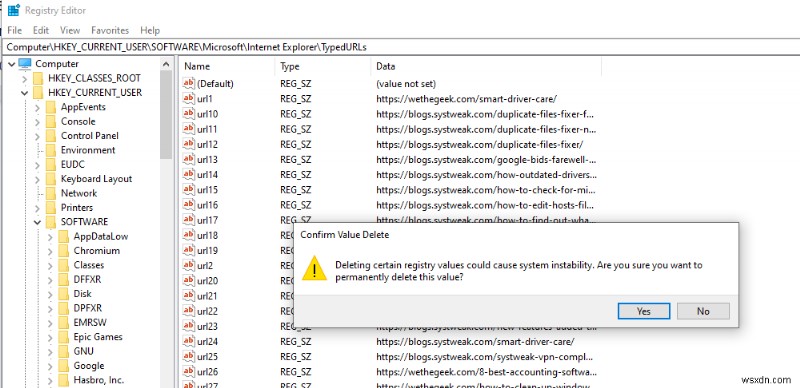Expand the AppDataLow key
This screenshot has height=388, width=800.
pos(50,236)
